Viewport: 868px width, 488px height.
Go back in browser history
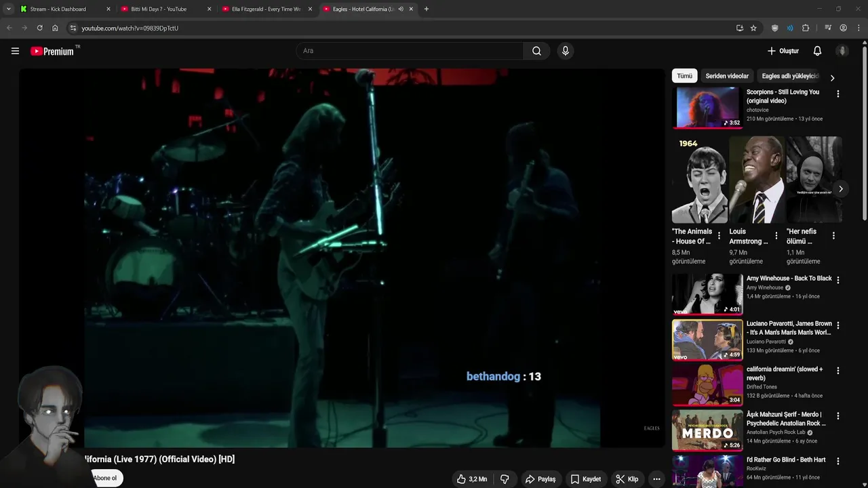[x=9, y=28]
